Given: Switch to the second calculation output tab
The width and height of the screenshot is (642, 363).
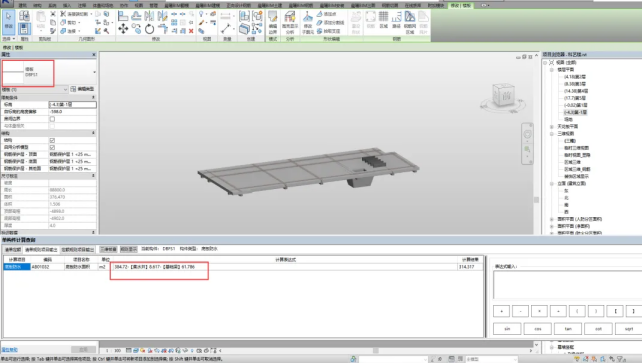Looking at the screenshot, I should point(41,249).
